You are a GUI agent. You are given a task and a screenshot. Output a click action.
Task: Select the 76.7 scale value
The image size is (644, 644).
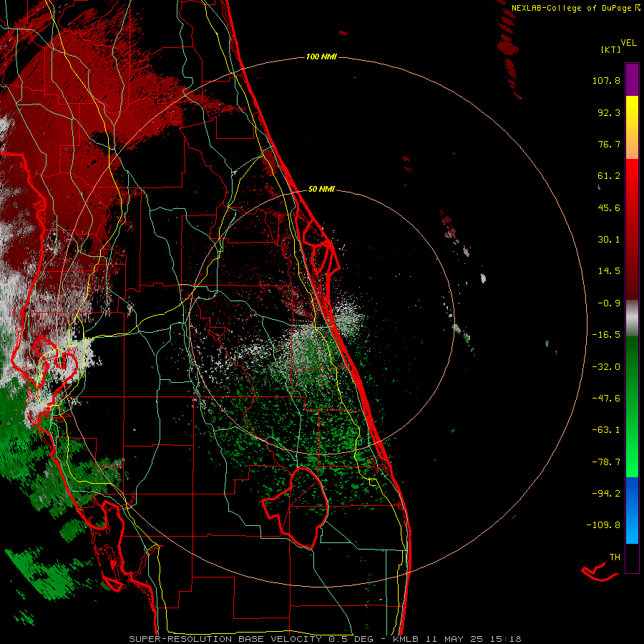609,144
